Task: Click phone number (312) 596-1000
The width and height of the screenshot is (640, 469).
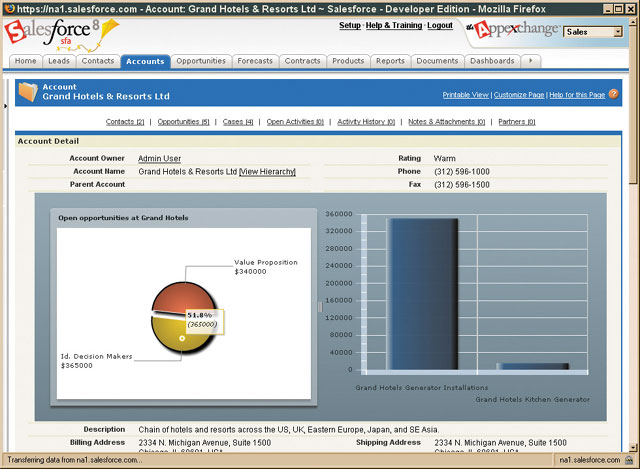Action: pyautogui.click(x=462, y=172)
